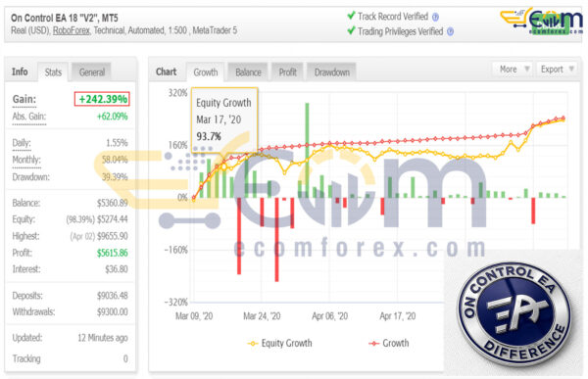Screen dimensions: 588x379
Task: Switch to the General tab
Action: pos(91,71)
